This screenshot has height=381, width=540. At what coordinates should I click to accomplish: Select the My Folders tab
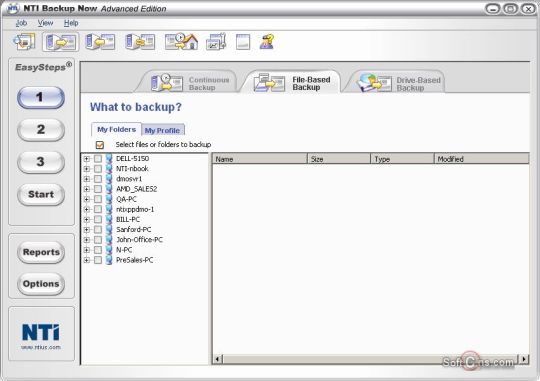116,130
